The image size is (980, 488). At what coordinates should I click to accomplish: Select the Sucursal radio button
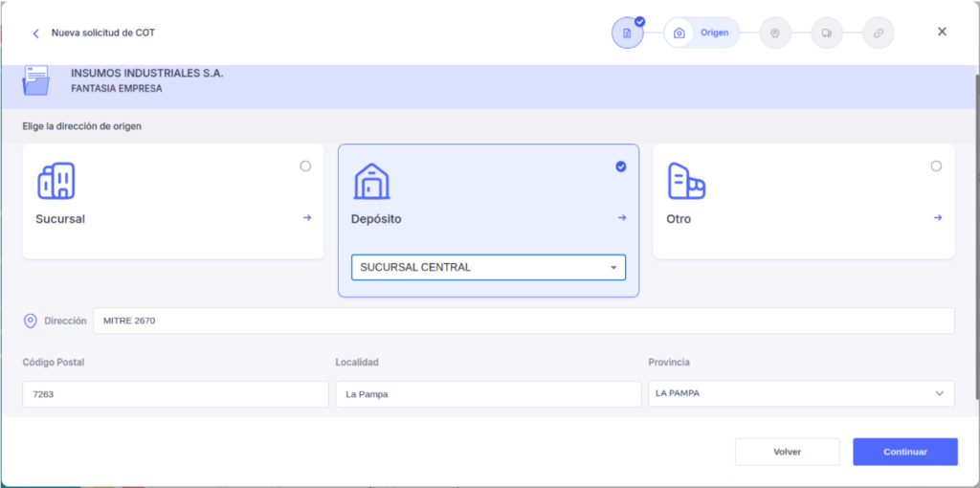[x=305, y=166]
